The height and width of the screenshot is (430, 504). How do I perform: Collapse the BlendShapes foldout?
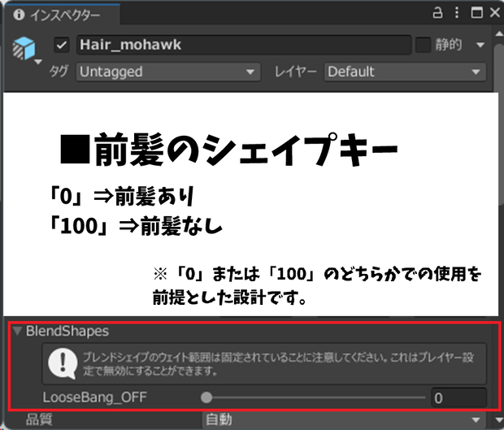[17, 331]
